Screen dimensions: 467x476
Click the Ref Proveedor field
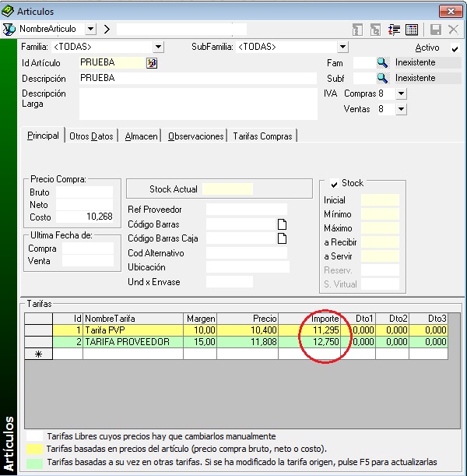coord(247,210)
